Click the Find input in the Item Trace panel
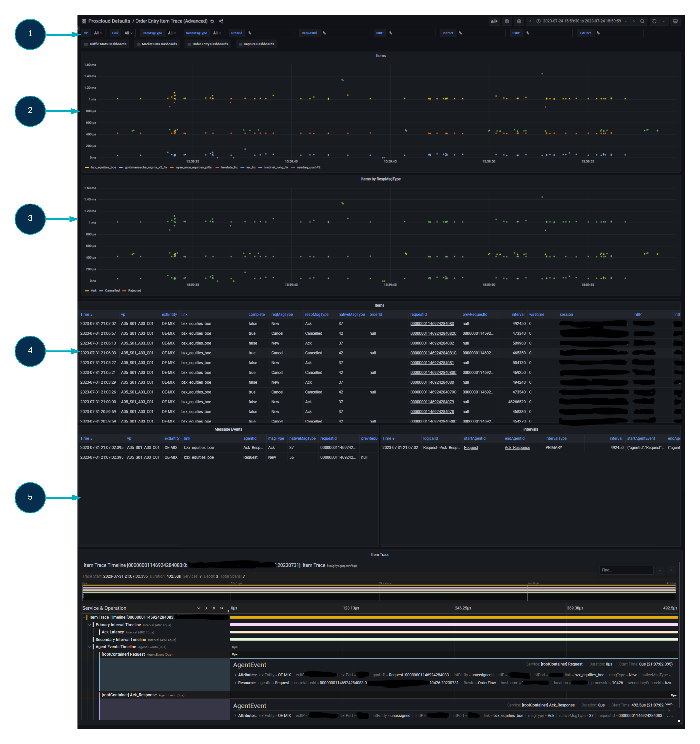The image size is (700, 744). click(626, 570)
